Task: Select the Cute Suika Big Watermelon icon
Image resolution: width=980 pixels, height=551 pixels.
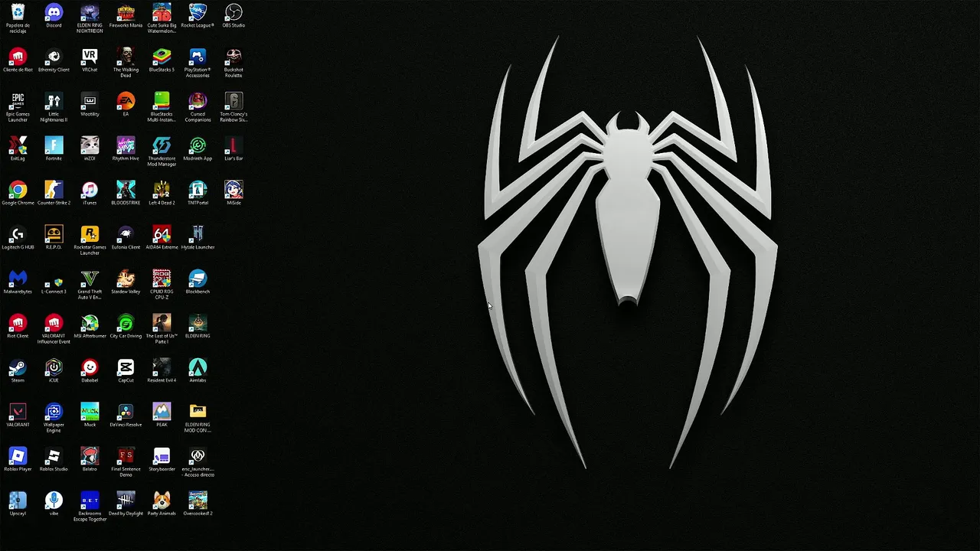Action: [x=162, y=13]
